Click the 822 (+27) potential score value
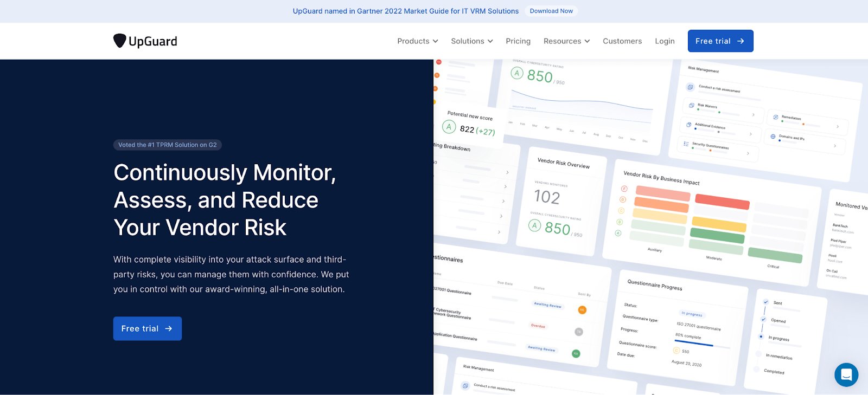The width and height of the screenshot is (868, 395). tap(477, 130)
